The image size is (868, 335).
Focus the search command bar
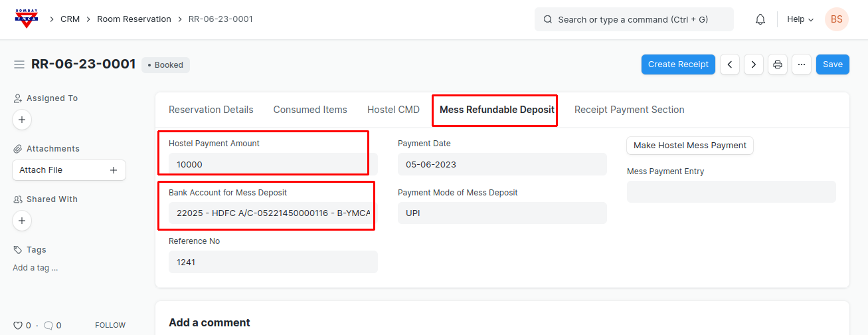click(634, 19)
